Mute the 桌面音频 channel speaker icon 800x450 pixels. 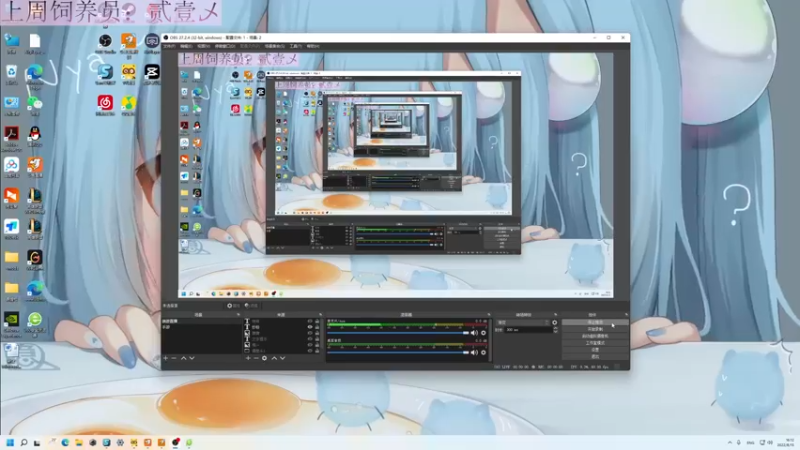click(x=474, y=353)
